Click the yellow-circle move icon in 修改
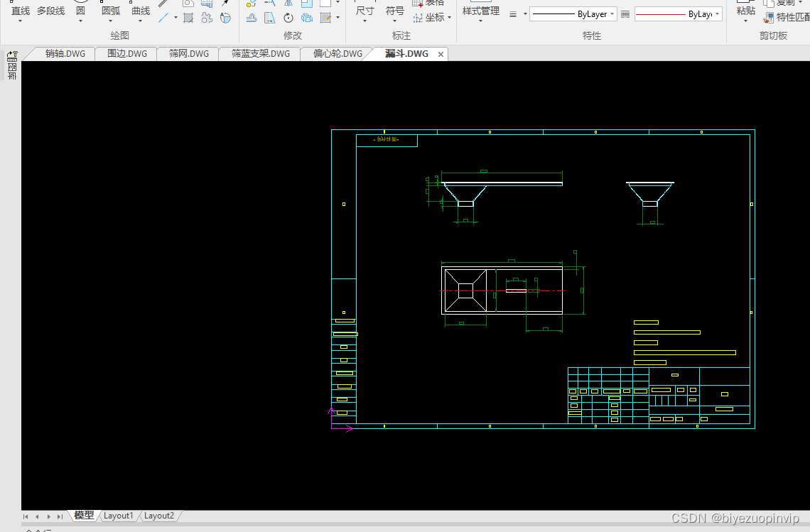The height and width of the screenshot is (532, 810). [252, 3]
